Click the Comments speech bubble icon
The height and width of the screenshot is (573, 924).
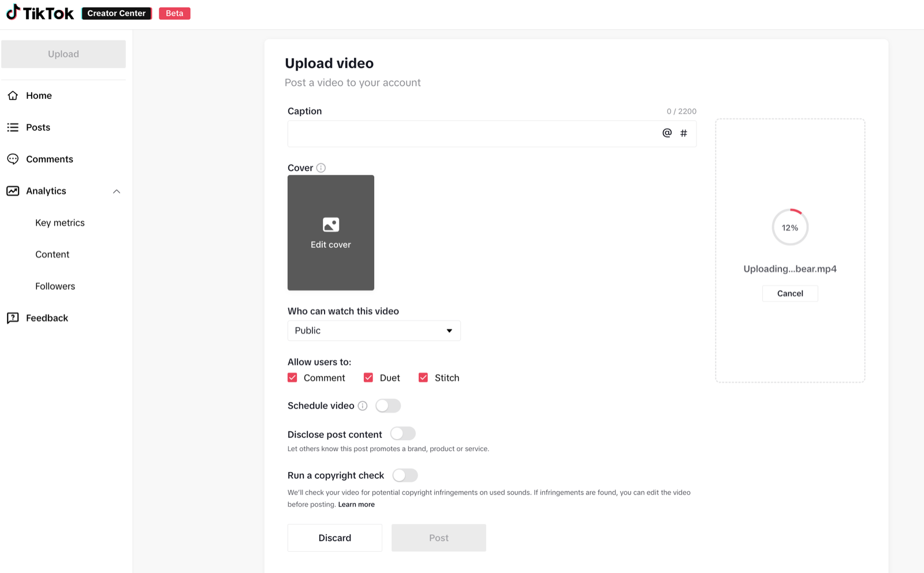click(x=13, y=159)
